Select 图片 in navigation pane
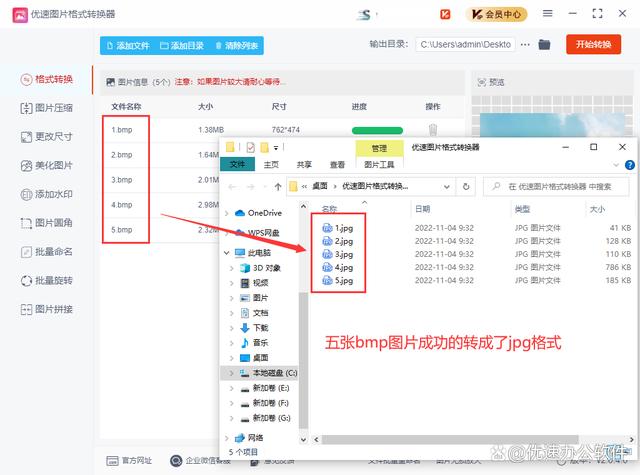Screen dimensions: 640x475 pos(254,298)
